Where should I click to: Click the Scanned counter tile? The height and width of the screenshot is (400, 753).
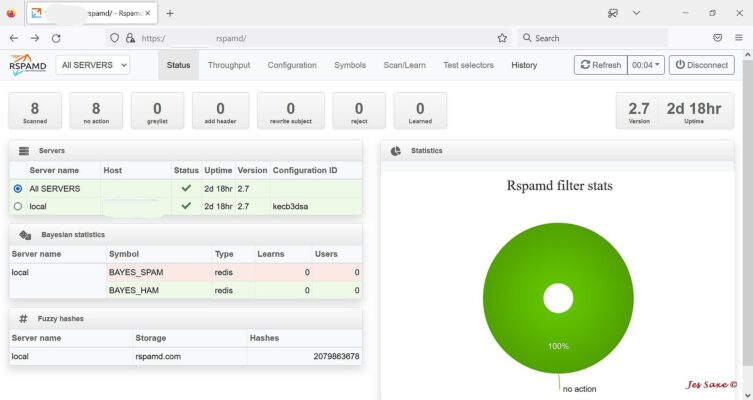(x=35, y=111)
